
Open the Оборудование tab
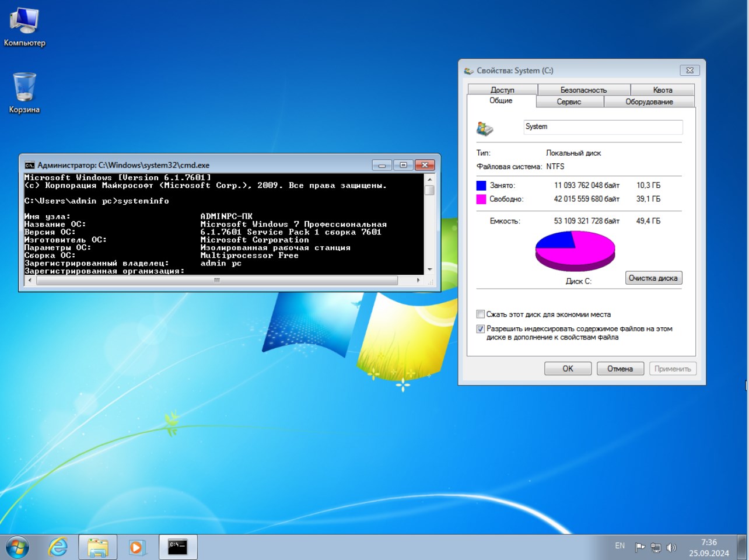649,101
